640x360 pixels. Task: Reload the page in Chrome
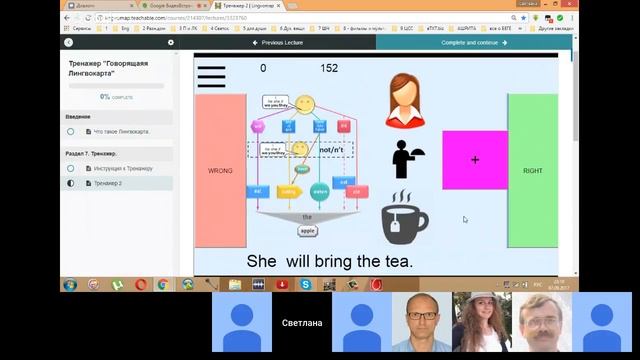(88, 18)
